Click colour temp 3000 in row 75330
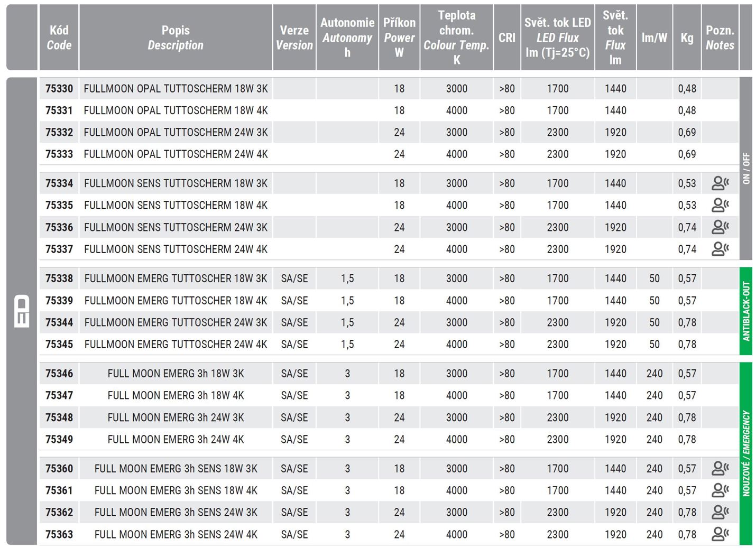 457,89
